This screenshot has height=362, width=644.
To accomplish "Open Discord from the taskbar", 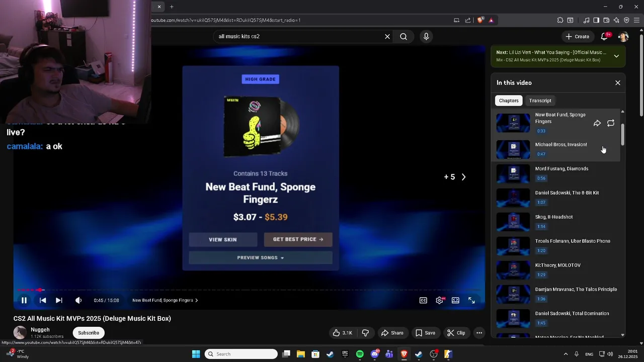I will (374, 354).
